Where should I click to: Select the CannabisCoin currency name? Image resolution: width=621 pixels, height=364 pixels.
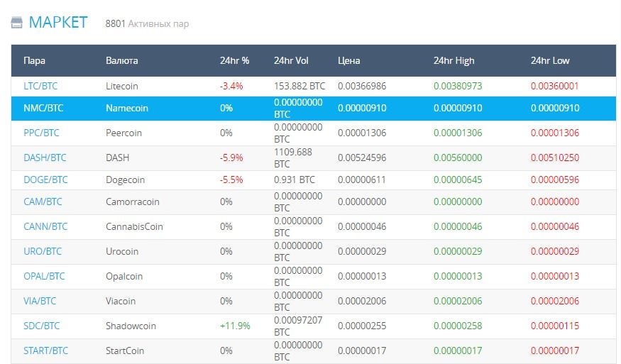[134, 226]
